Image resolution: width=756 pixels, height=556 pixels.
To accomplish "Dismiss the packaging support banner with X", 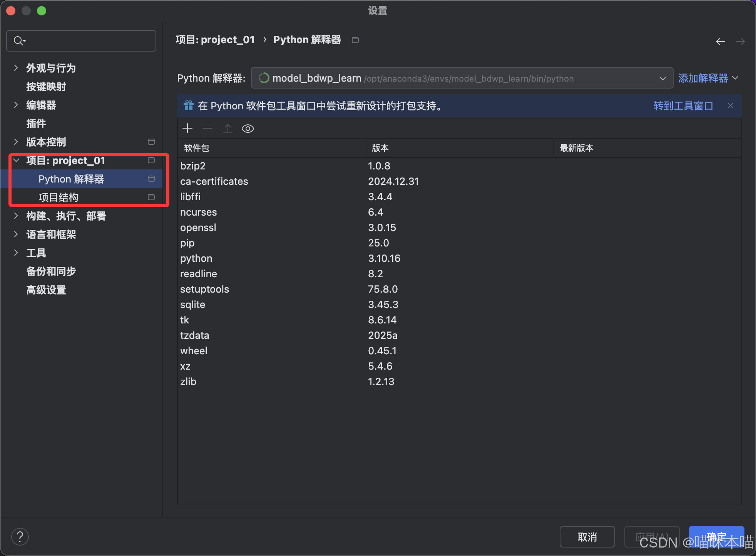I will coord(731,106).
